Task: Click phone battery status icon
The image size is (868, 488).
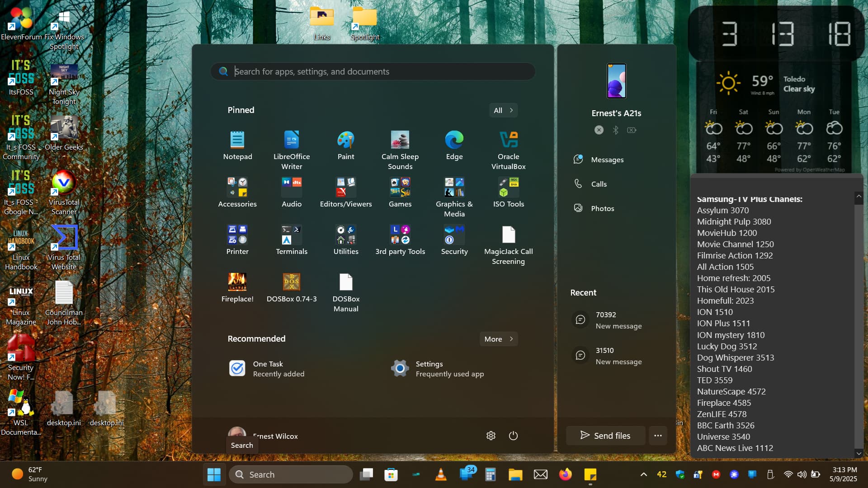Action: 632,130
